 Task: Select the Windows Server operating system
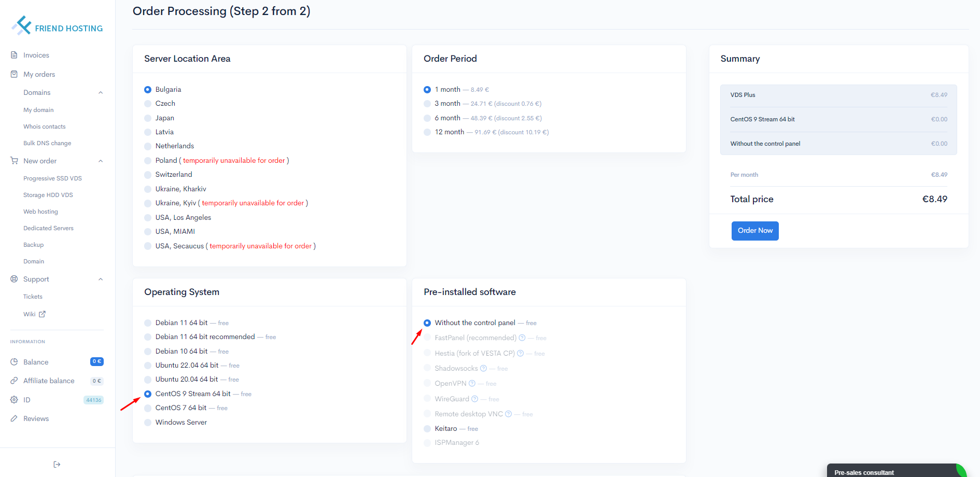[x=148, y=423]
